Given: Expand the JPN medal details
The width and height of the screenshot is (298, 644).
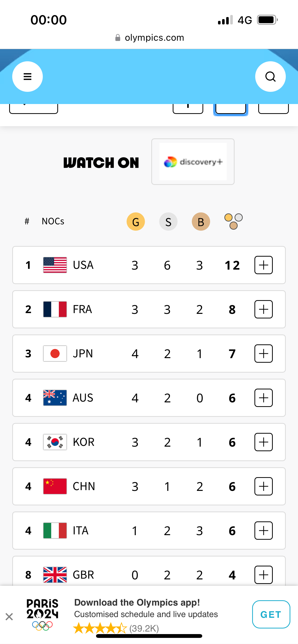Looking at the screenshot, I should coord(264,354).
